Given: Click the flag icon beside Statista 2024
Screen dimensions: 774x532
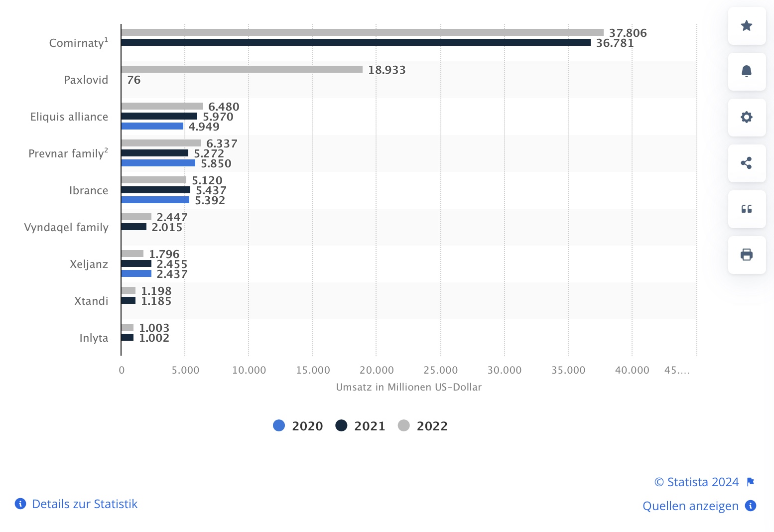Looking at the screenshot, I should point(751,482).
